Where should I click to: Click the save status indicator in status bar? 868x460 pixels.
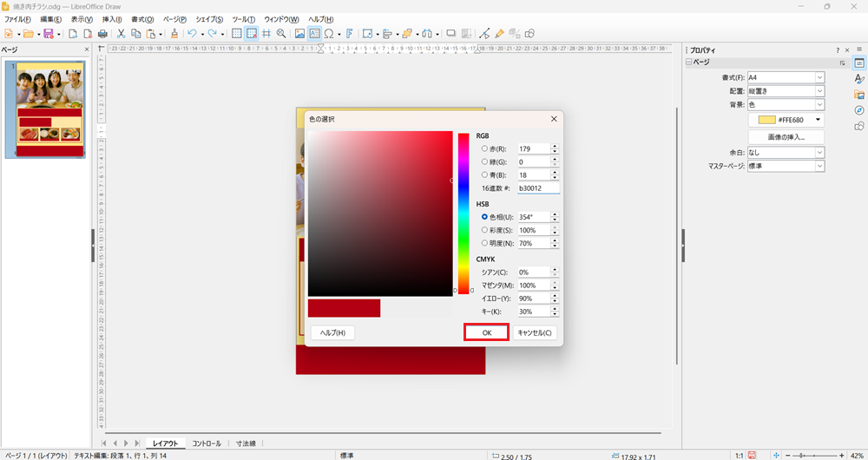click(x=752, y=456)
